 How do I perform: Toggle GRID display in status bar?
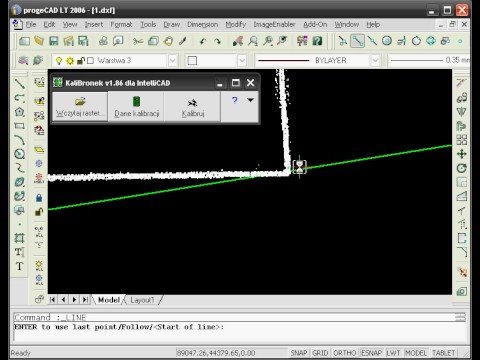320,353
